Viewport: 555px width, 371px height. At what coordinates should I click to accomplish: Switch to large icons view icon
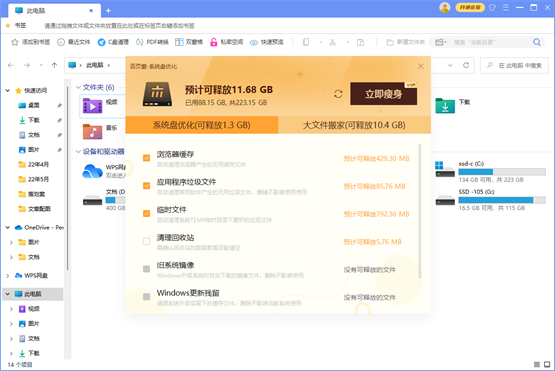pyautogui.click(x=547, y=364)
